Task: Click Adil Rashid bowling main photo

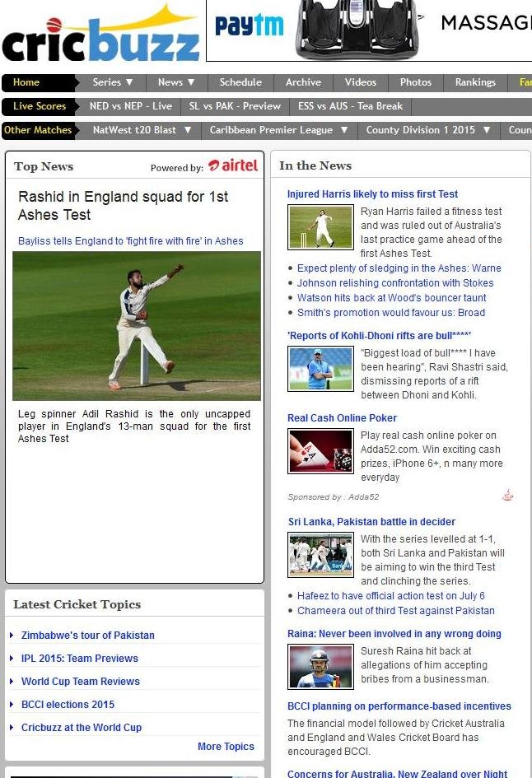Action: (x=137, y=326)
